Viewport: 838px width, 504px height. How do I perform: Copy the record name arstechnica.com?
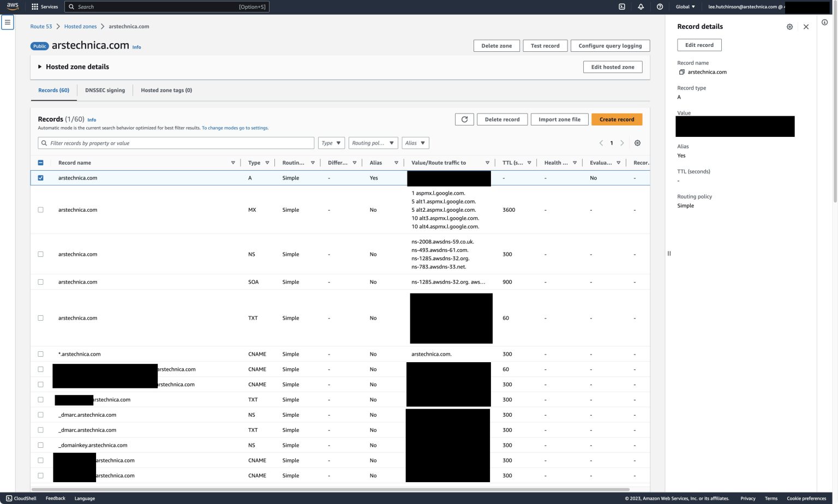pyautogui.click(x=681, y=72)
